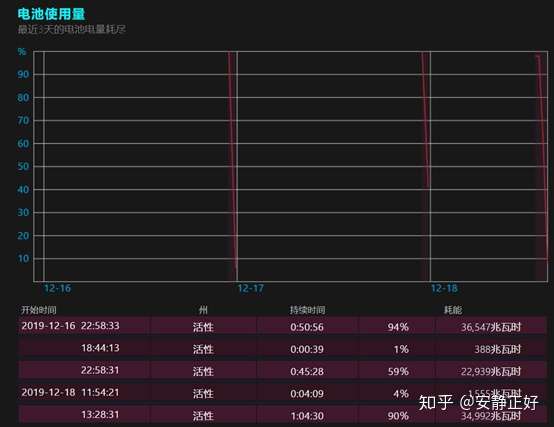Click the 70 axis label
554x427 pixels.
(x=23, y=121)
